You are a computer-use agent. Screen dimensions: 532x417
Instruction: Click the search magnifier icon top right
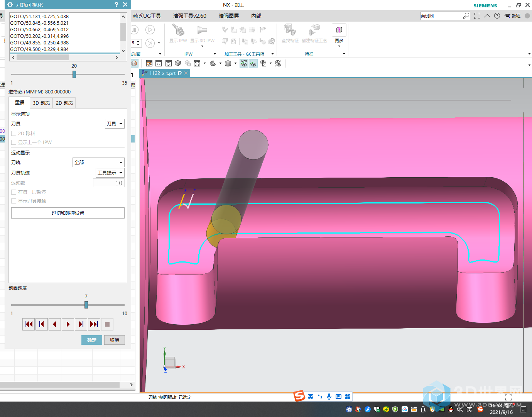(466, 16)
